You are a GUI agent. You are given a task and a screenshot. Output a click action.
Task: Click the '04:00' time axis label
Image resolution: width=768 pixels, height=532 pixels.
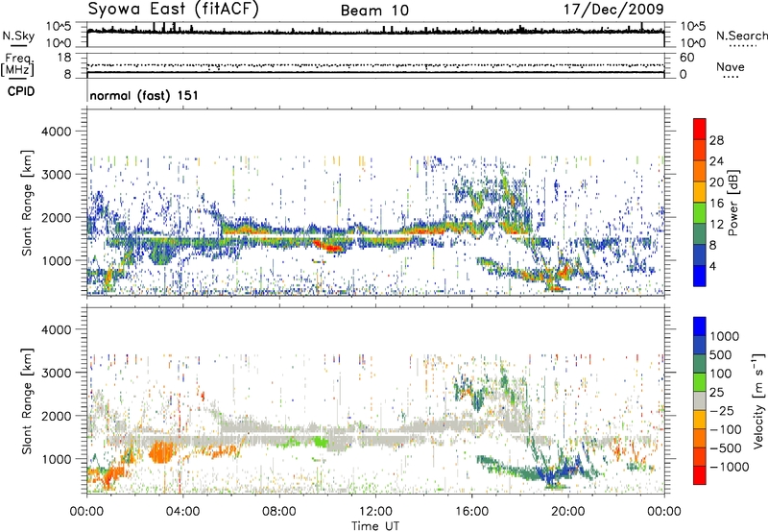(x=182, y=512)
